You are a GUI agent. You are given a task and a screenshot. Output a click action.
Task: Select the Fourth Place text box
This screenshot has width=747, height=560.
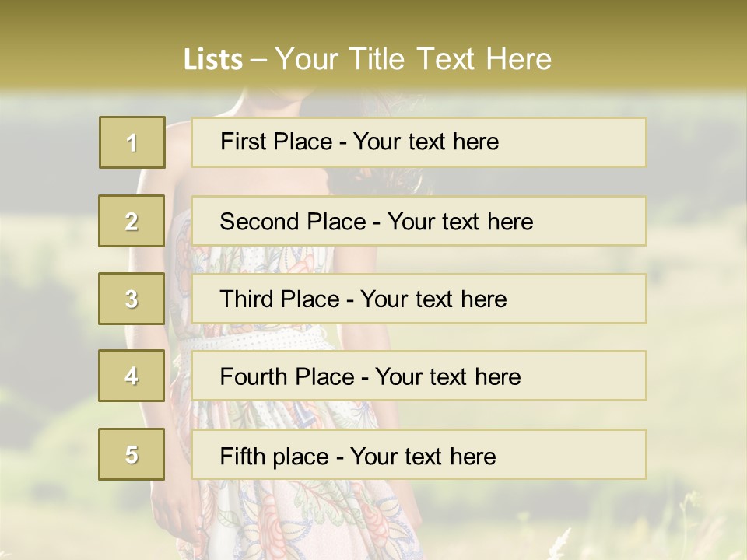tap(419, 376)
